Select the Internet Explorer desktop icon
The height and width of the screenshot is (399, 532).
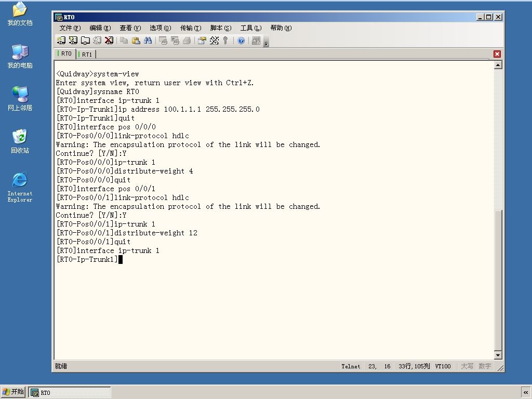[x=20, y=187]
